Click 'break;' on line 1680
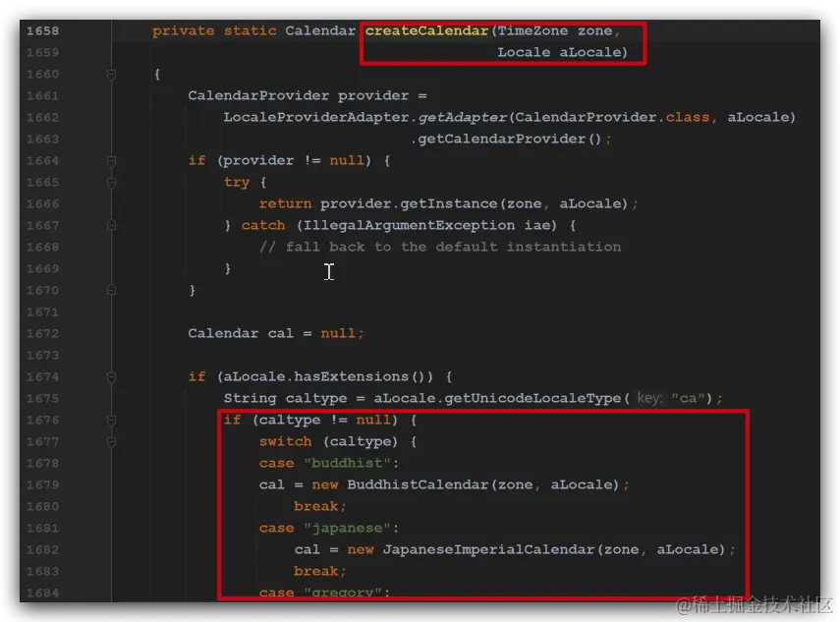 pos(320,507)
